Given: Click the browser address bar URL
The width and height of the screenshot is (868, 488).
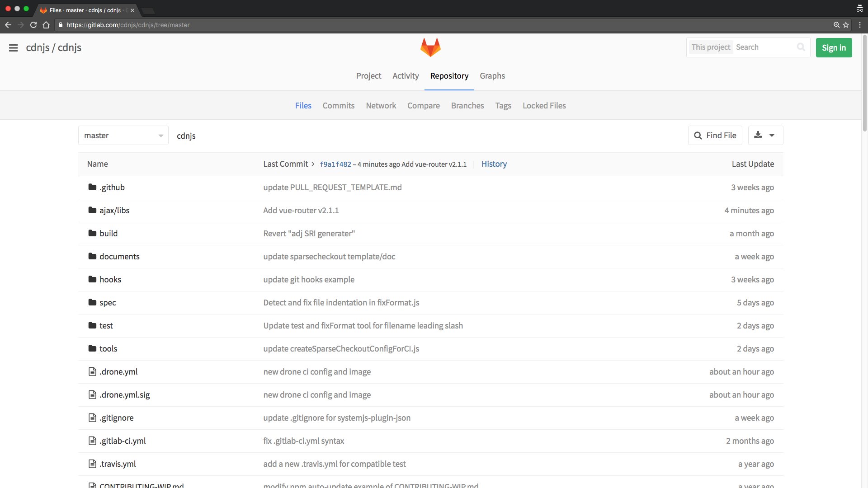Looking at the screenshot, I should pyautogui.click(x=128, y=25).
